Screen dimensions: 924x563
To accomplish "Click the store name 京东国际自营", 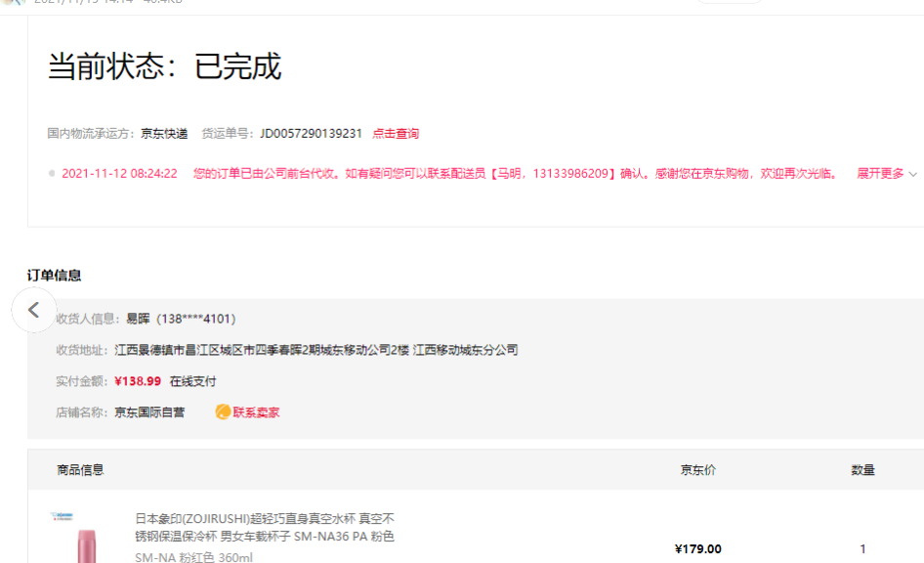I will tap(149, 412).
